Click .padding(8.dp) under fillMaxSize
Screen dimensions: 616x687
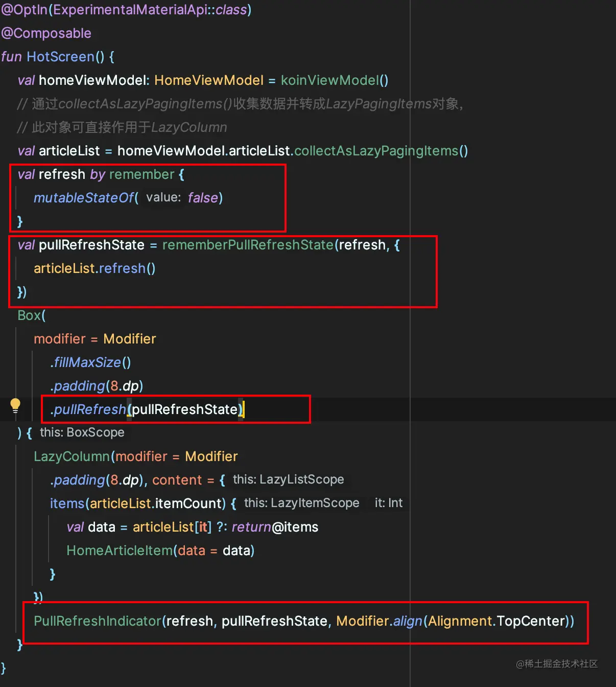click(x=97, y=386)
